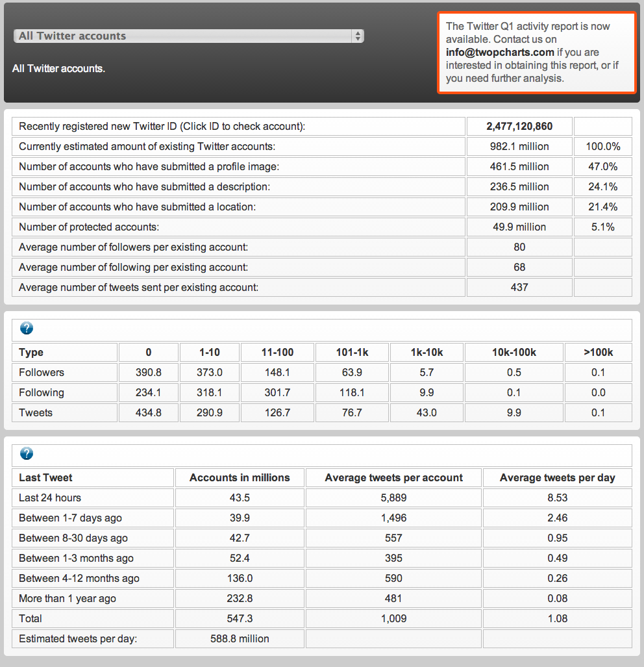This screenshot has width=644, height=667.
Task: Click the 'More than 1 year ago' row label
Action: (x=67, y=599)
